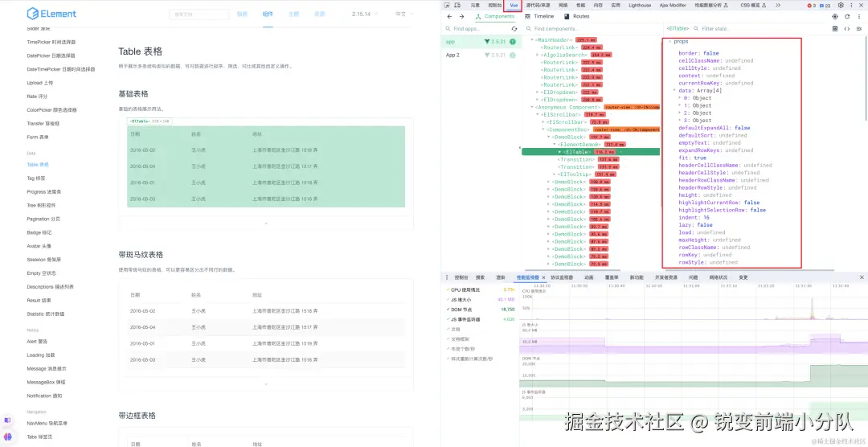Expand the 3: Object data entry

pyautogui.click(x=680, y=121)
